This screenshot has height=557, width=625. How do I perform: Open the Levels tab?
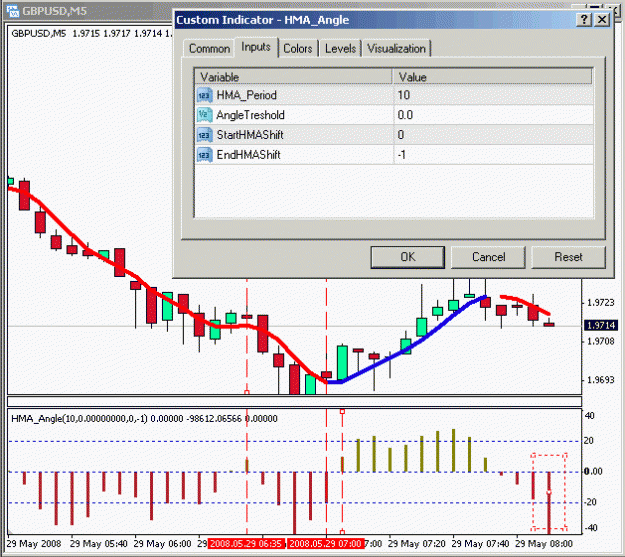click(340, 49)
